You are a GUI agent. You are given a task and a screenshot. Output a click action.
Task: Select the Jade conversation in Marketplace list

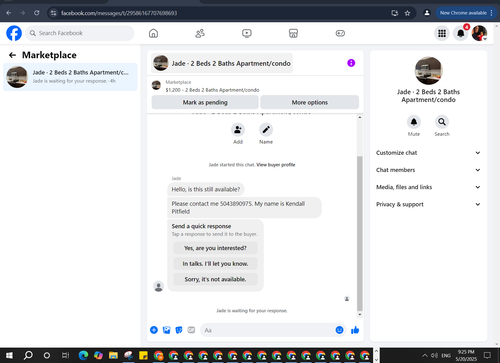[x=70, y=77]
